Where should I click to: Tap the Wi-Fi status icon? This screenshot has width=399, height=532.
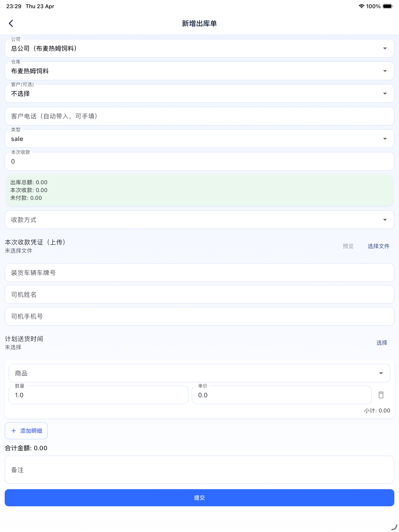pos(361,6)
